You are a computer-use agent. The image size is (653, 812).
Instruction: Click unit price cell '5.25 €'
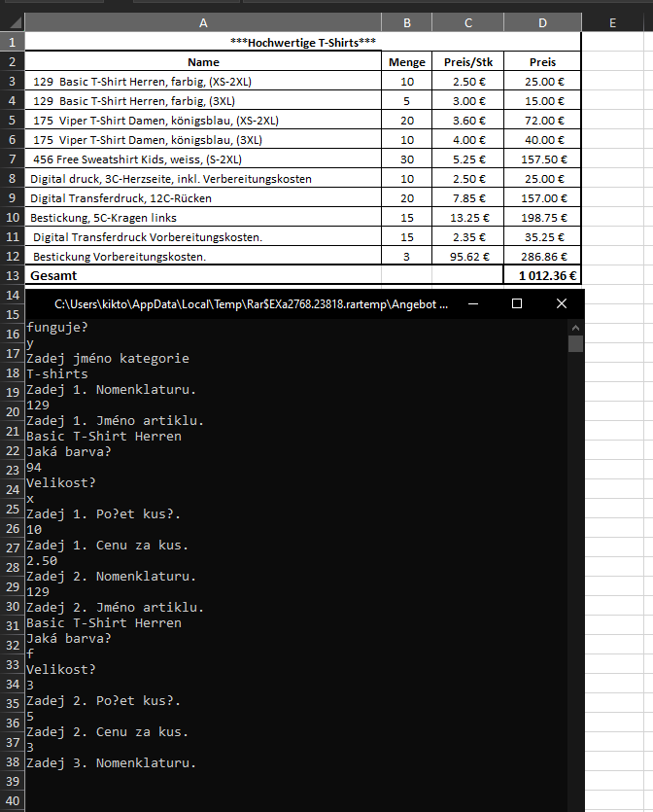pyautogui.click(x=467, y=159)
